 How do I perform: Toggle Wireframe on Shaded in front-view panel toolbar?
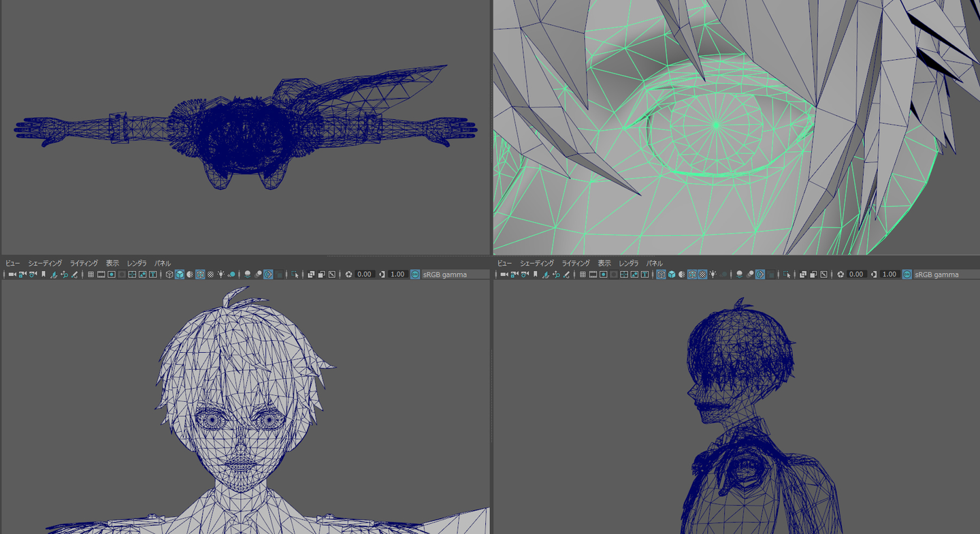coord(200,274)
